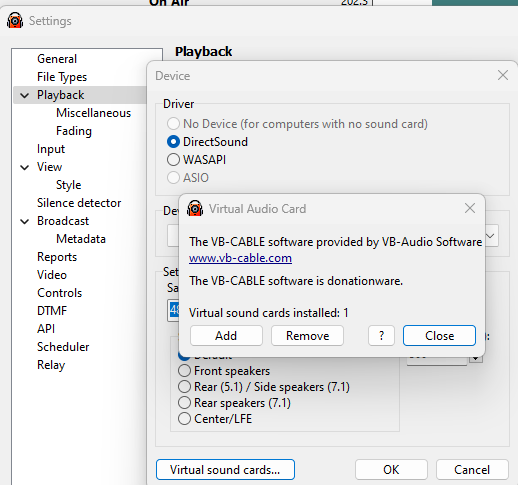Select the ASIO driver radio button
Viewport: 518px width, 485px height.
coord(173,178)
